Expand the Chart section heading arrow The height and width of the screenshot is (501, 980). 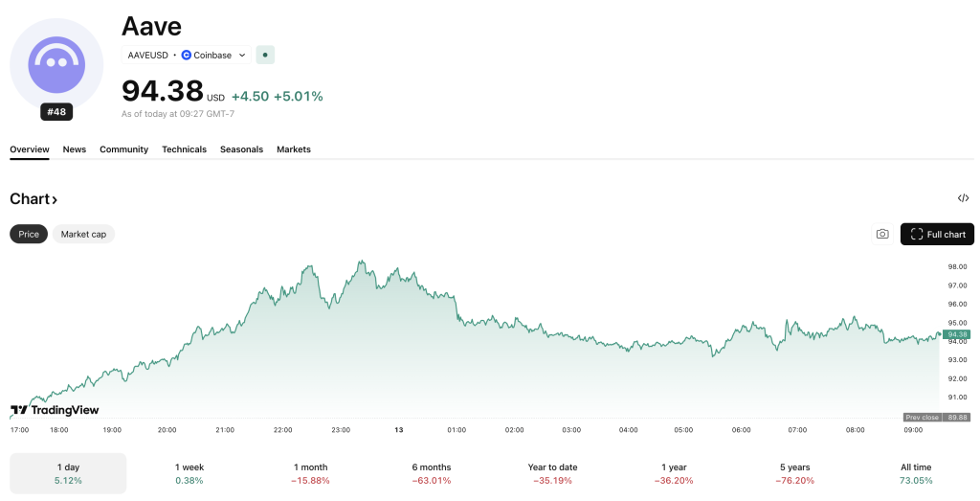pos(55,199)
